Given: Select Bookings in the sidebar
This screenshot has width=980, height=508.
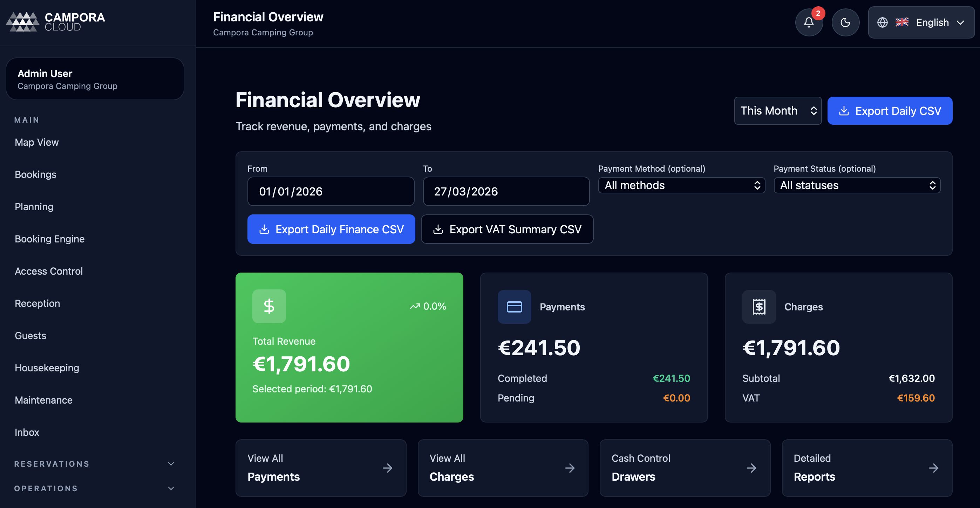Looking at the screenshot, I should tap(35, 174).
